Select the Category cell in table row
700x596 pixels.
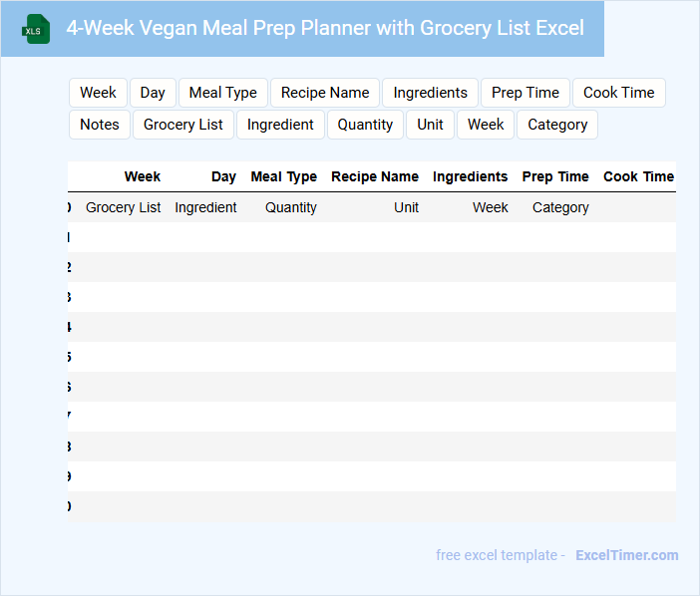pos(560,207)
